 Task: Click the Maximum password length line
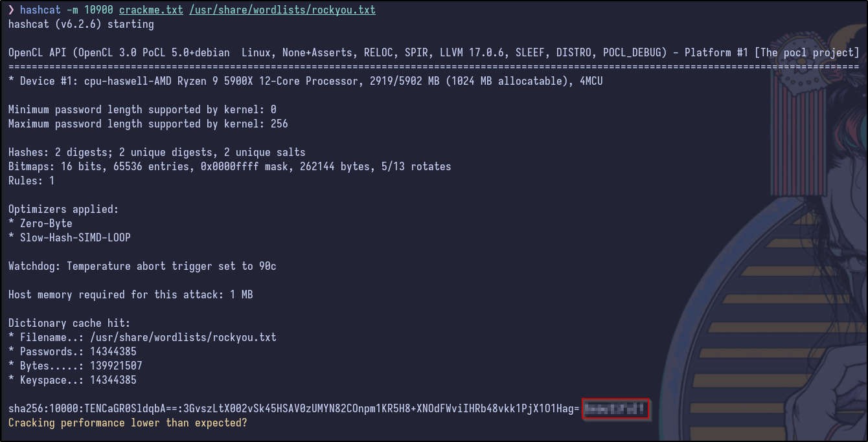click(148, 124)
